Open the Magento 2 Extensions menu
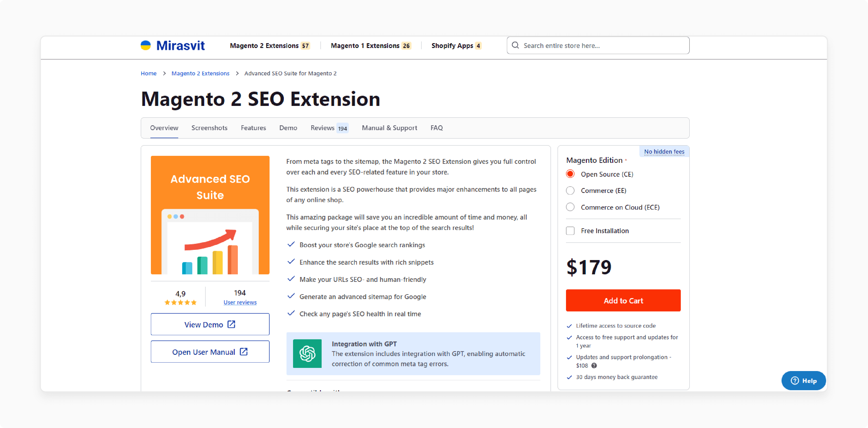868x428 pixels. click(x=270, y=46)
